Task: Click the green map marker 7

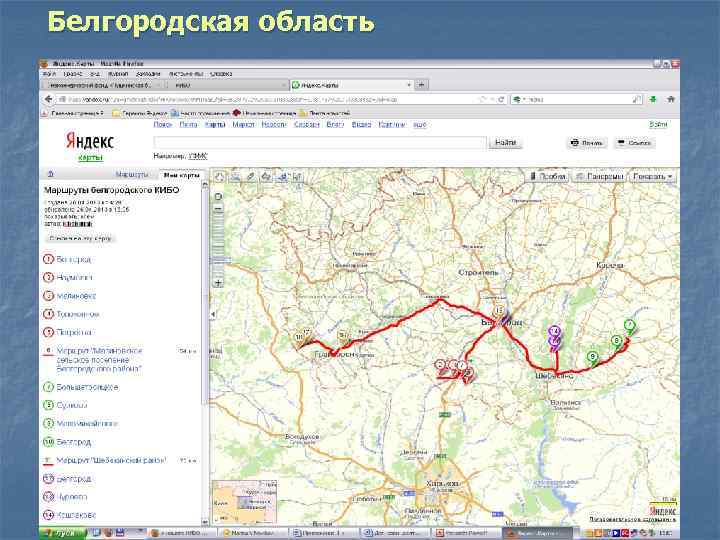Action: pos(630,326)
